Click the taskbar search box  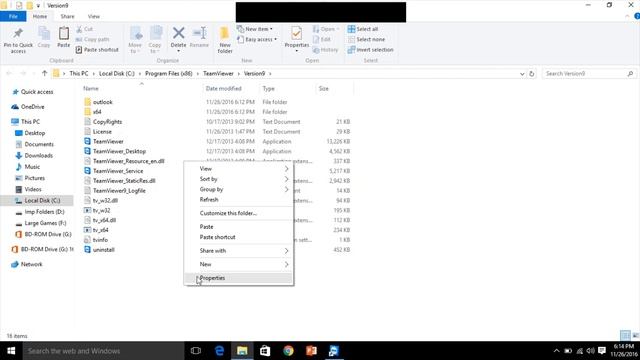103,351
